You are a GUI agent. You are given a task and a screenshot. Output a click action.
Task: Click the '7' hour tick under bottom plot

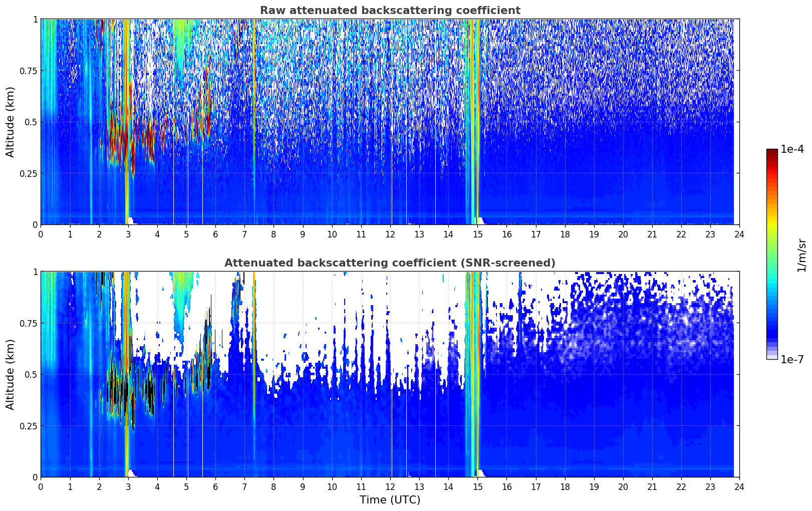[244, 486]
